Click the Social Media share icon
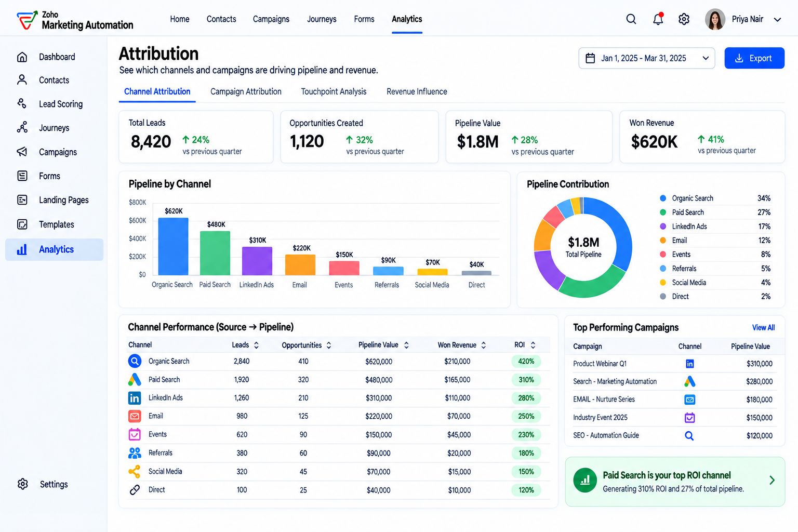The image size is (798, 532). coord(135,471)
